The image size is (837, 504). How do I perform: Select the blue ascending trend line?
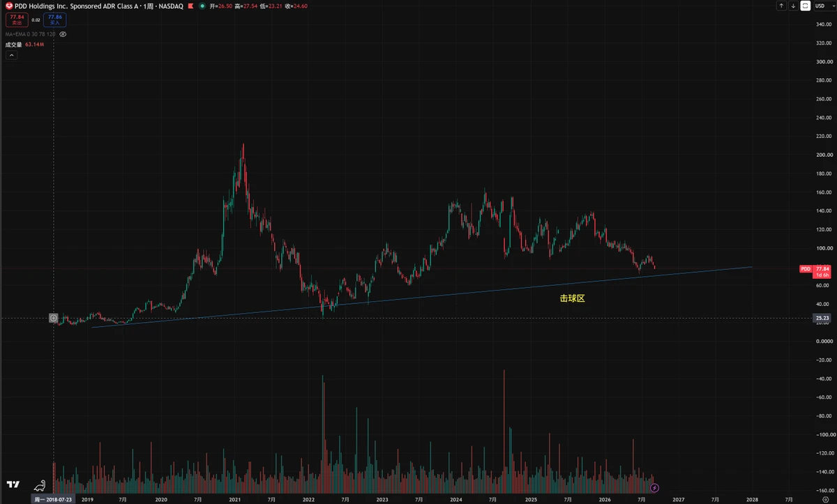422,297
